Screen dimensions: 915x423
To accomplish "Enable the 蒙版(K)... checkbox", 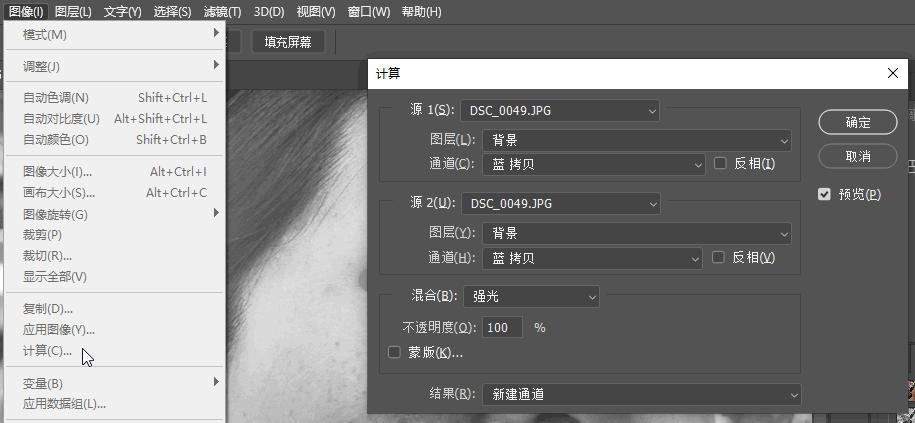I will (x=394, y=352).
